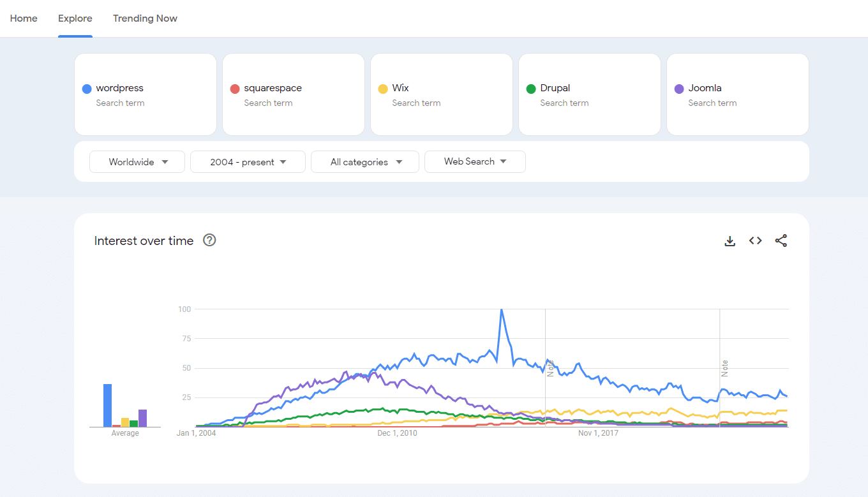Screen dimensions: 868x497
Task: Share the Interest over time chart
Action: coord(781,241)
